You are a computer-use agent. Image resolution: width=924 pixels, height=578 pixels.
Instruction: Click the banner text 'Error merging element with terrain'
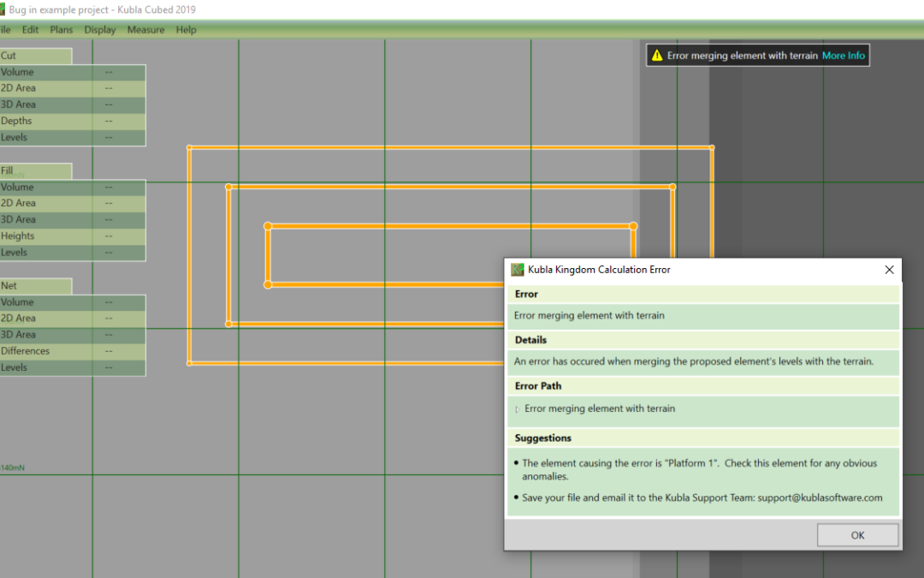[743, 56]
